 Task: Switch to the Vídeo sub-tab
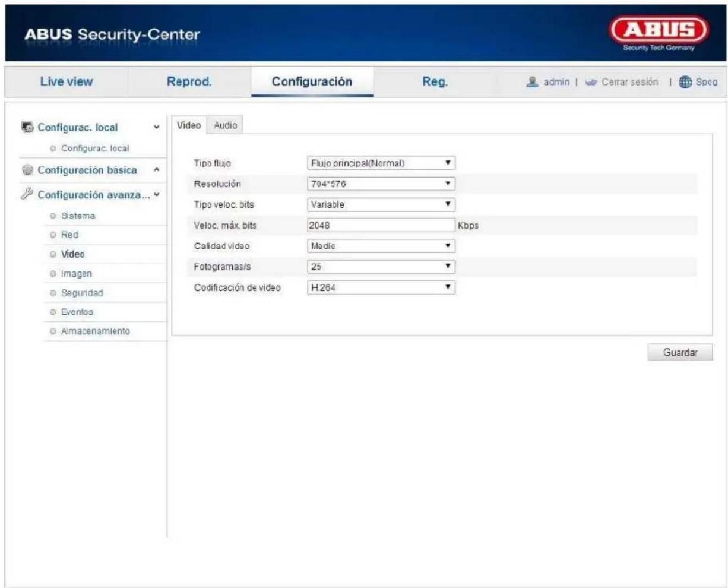(189, 125)
